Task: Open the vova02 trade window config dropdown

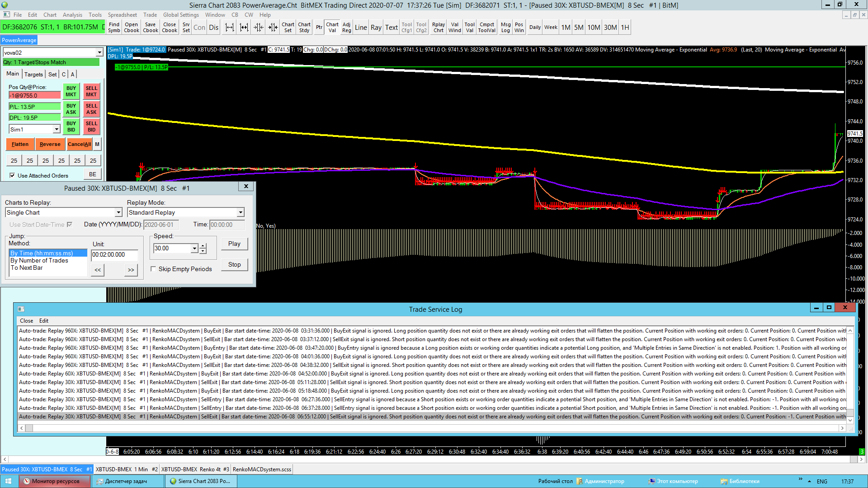Action: coord(99,52)
